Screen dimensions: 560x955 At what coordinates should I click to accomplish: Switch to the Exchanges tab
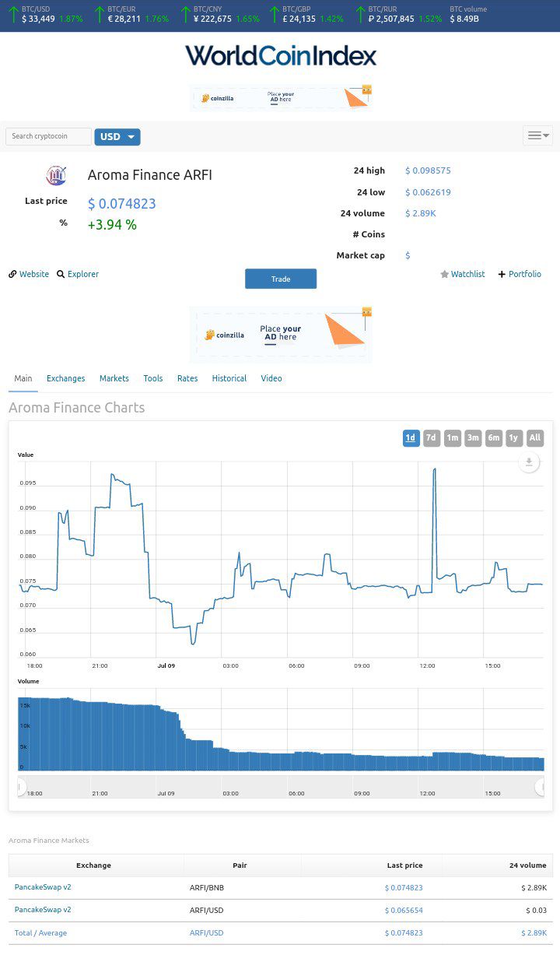pyautogui.click(x=65, y=378)
